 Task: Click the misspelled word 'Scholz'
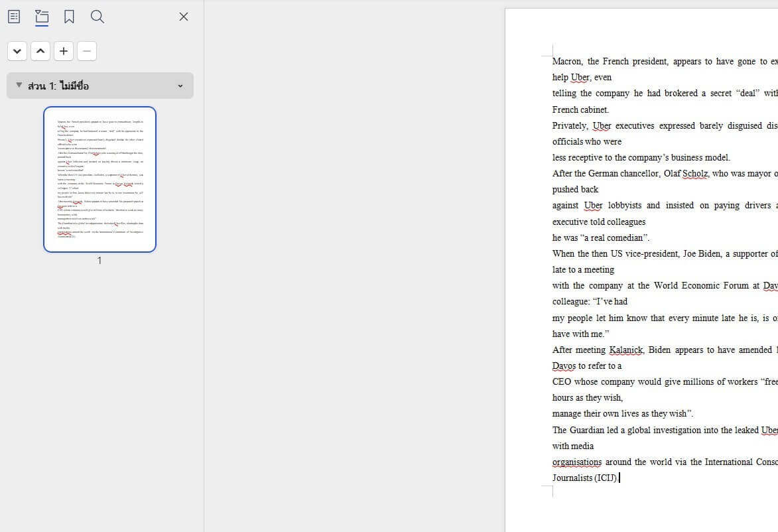(695, 174)
